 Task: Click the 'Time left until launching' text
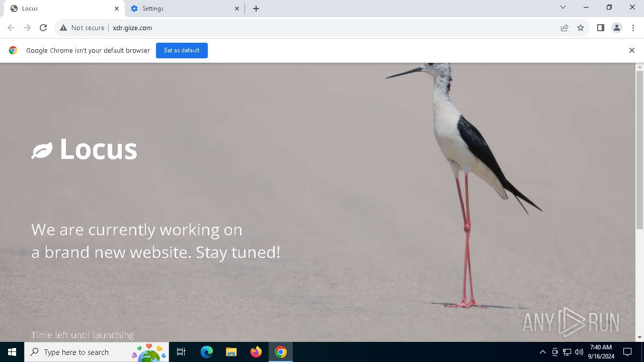pos(83,335)
